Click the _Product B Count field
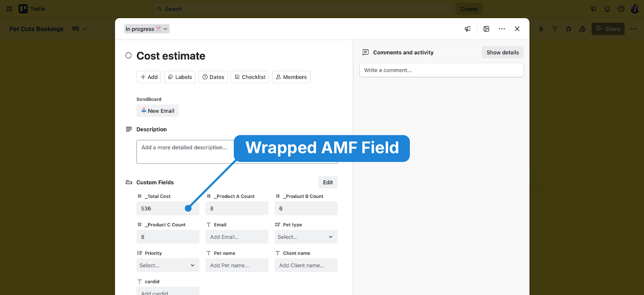This screenshot has height=295, width=644. pyautogui.click(x=306, y=208)
